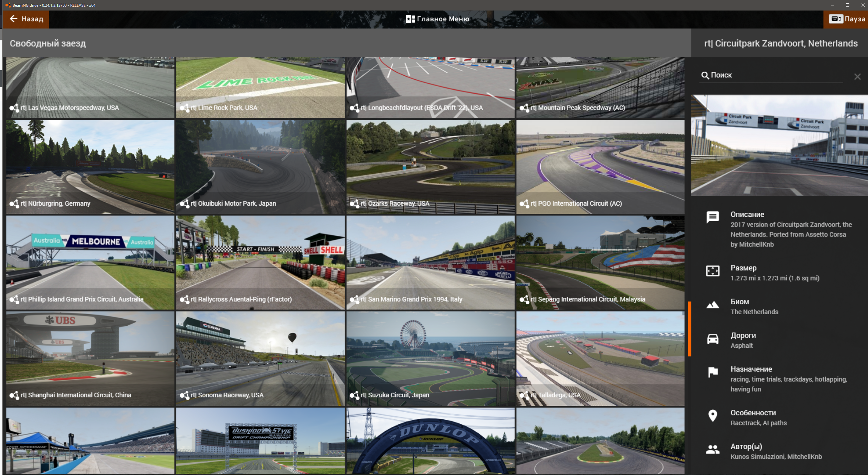This screenshot has width=868, height=475.
Task: Click the Размер dimensions icon
Action: coord(713,271)
